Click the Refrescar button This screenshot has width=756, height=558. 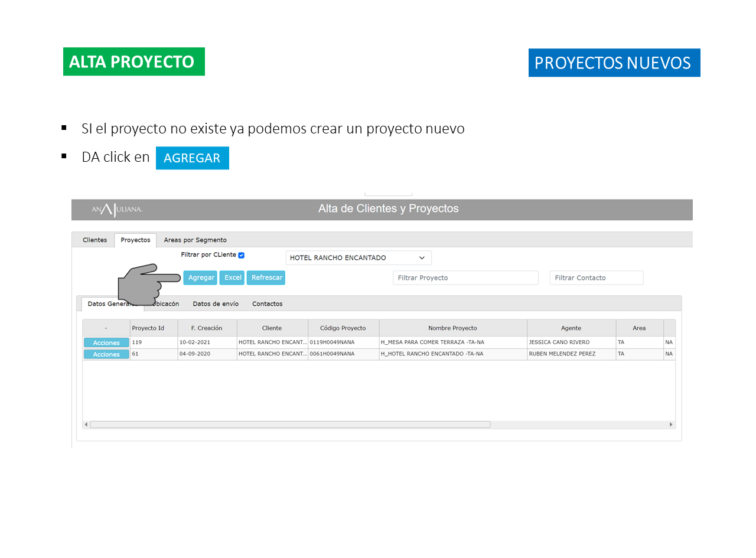pyautogui.click(x=266, y=278)
